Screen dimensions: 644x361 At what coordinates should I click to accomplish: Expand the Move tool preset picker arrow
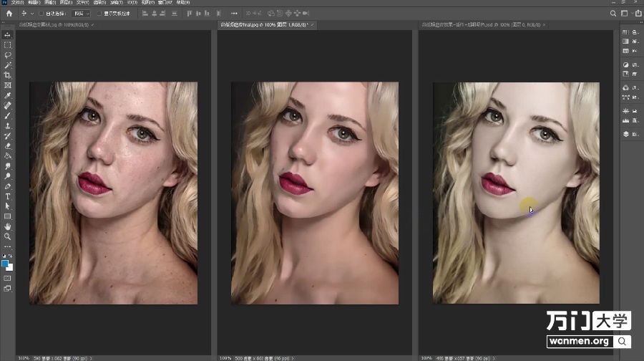point(32,14)
